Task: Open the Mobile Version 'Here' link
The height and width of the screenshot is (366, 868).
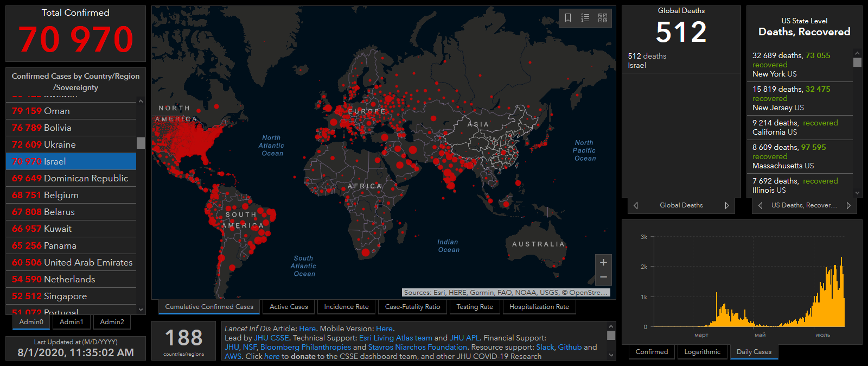Action: 384,329
